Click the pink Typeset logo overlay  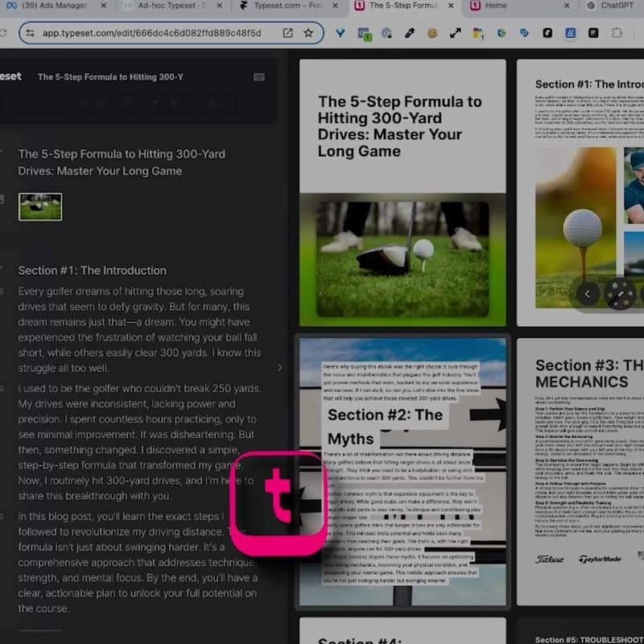[279, 504]
